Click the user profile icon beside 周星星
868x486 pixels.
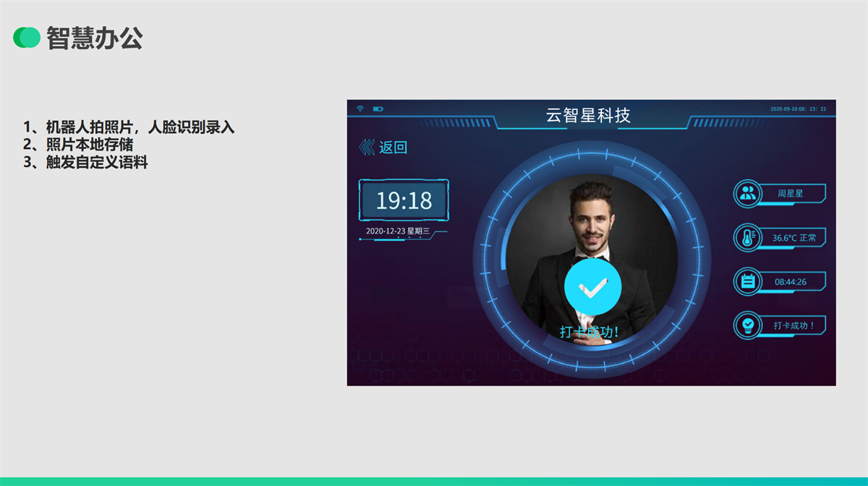pos(747,193)
